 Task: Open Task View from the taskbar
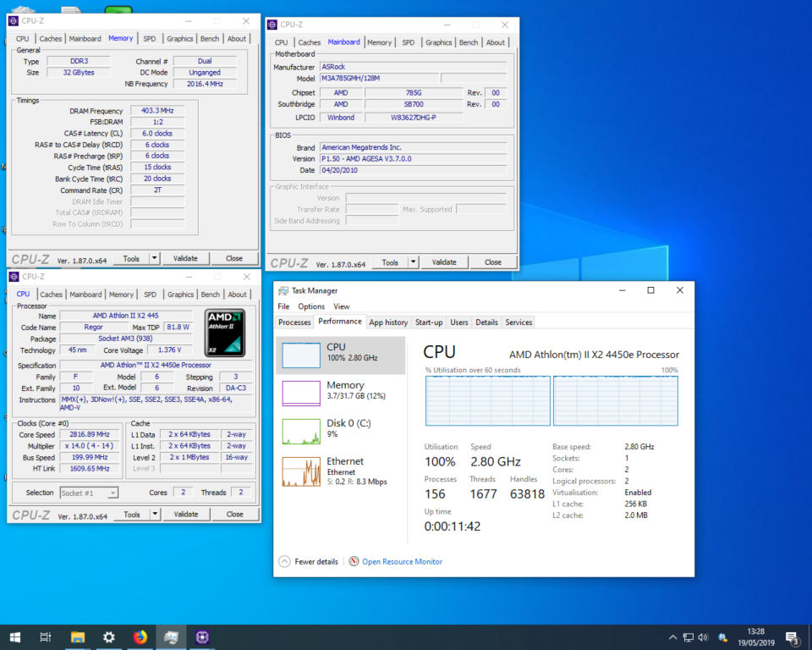click(46, 637)
